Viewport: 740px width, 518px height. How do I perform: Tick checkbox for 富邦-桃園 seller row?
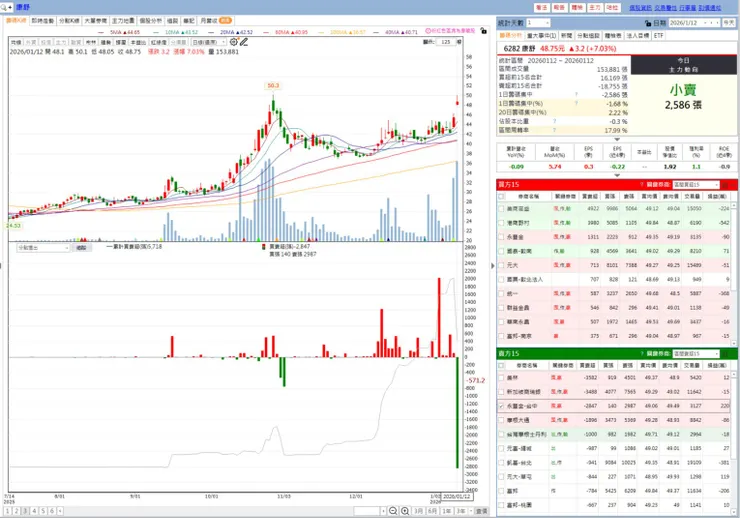[x=501, y=505]
